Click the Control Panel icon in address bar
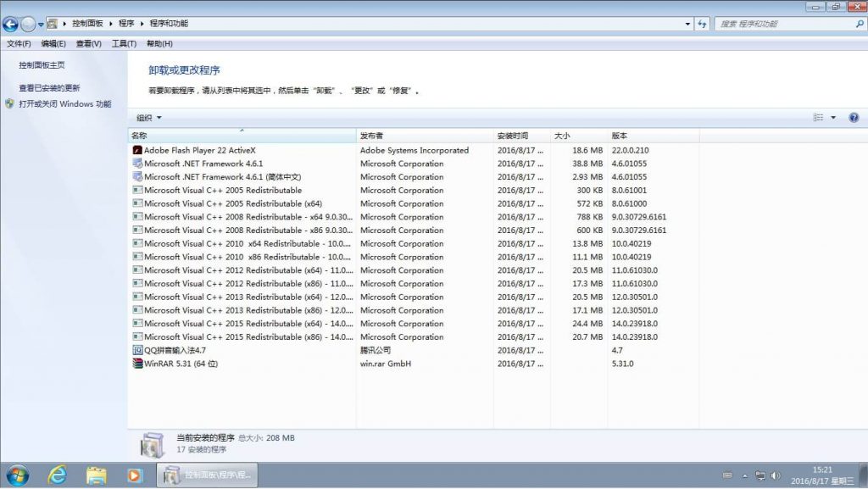Viewport: 868px width, 489px height. click(53, 24)
